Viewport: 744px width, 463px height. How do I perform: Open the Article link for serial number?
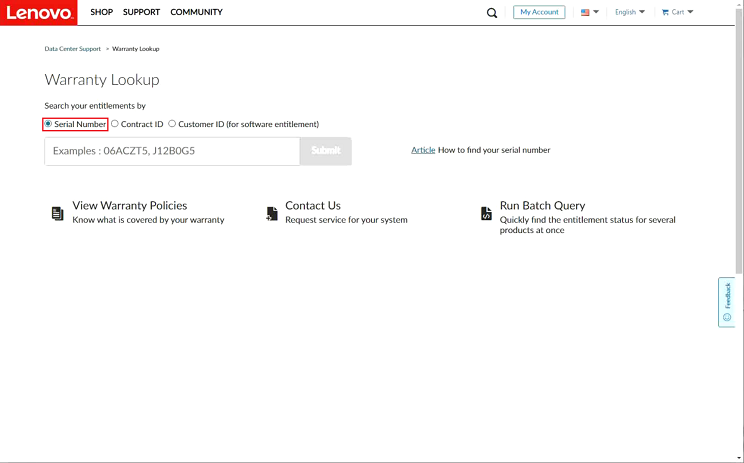423,150
